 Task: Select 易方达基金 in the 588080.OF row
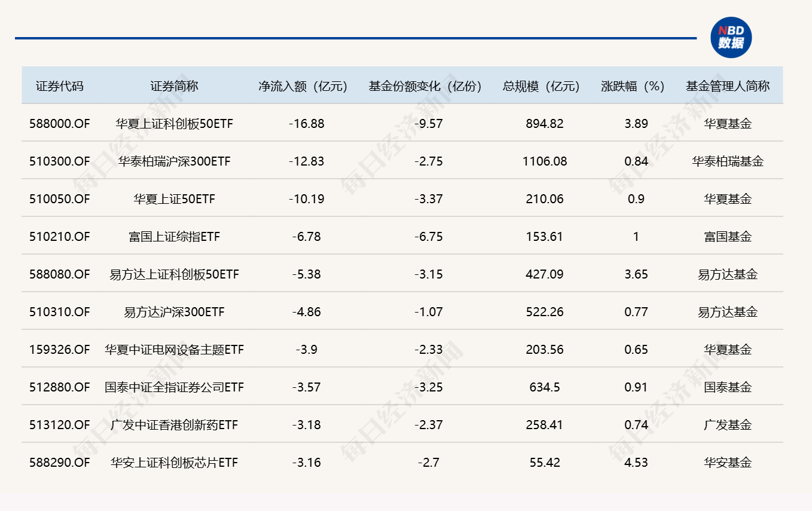pos(728,274)
